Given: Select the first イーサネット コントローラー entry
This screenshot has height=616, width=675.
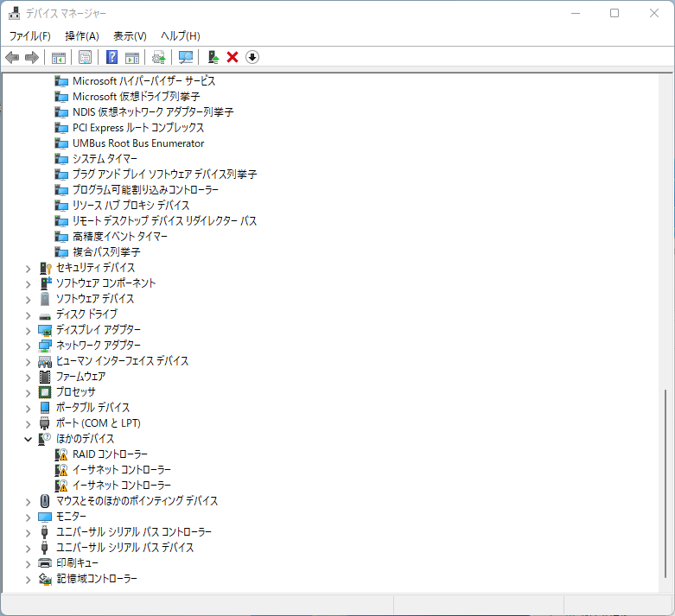Looking at the screenshot, I should 122,470.
